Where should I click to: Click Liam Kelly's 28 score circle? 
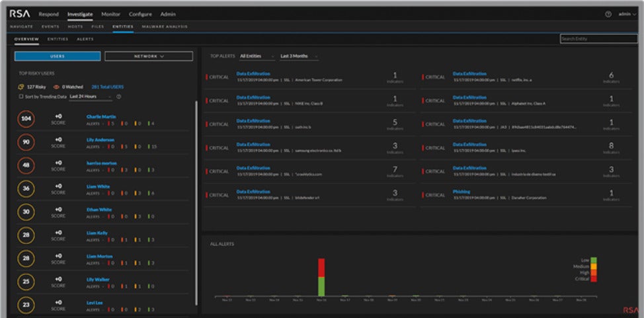point(26,235)
